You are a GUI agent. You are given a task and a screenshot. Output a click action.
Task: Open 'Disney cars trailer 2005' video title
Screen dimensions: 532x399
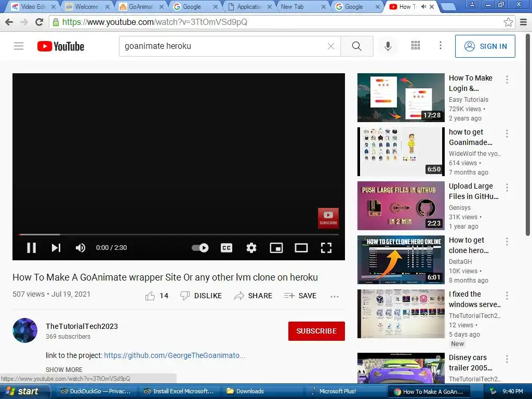pyautogui.click(x=470, y=362)
